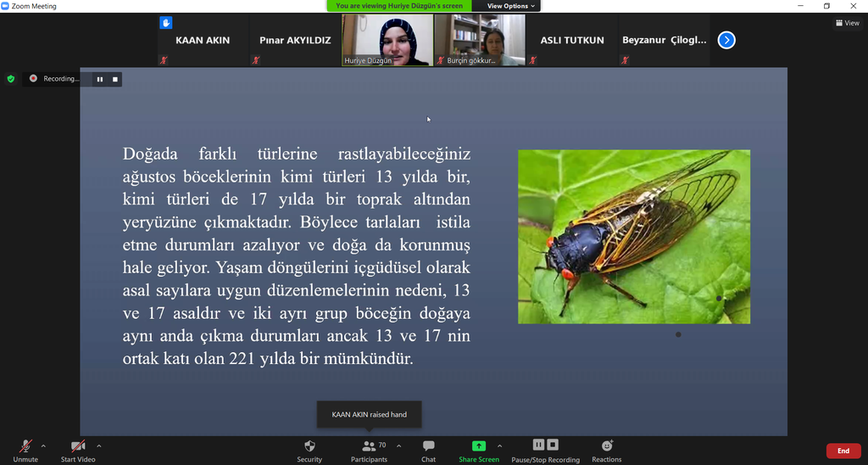Screen dimensions: 868x465
Task: Click slide text 'ortak katı olan 221'
Action: click(x=189, y=359)
